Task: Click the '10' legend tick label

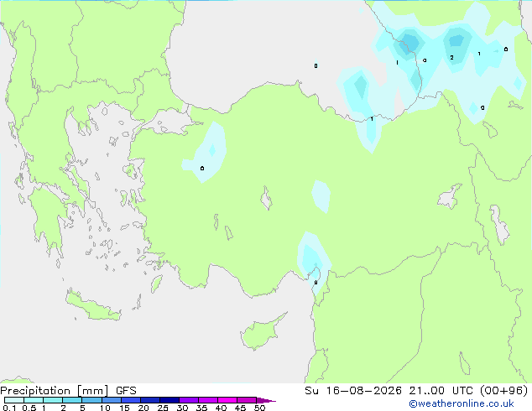Action: click(x=105, y=408)
